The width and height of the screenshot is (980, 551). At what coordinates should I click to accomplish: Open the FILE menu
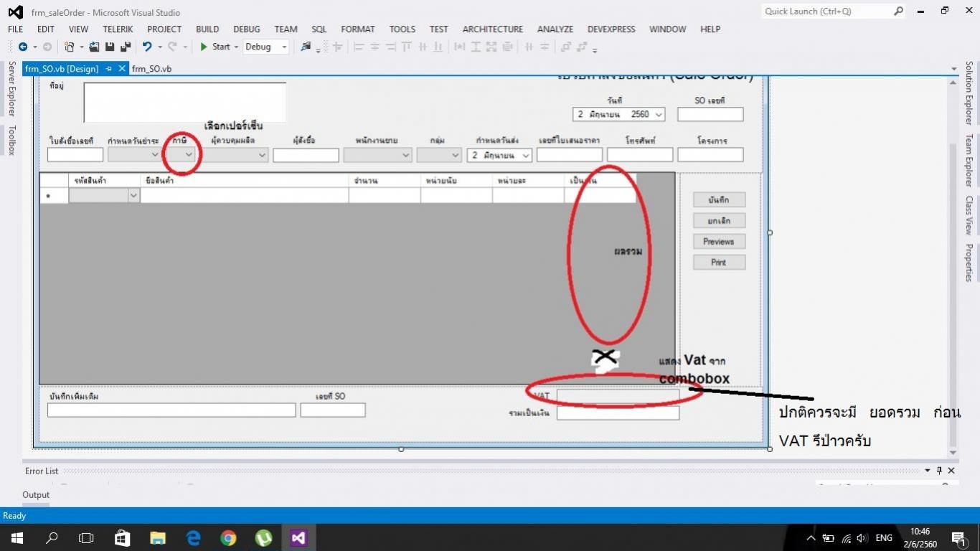point(15,29)
